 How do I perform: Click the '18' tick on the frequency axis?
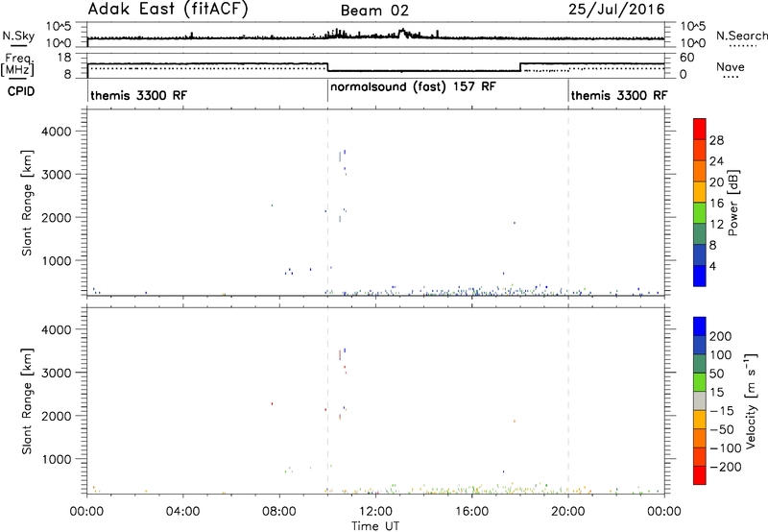tap(64, 58)
